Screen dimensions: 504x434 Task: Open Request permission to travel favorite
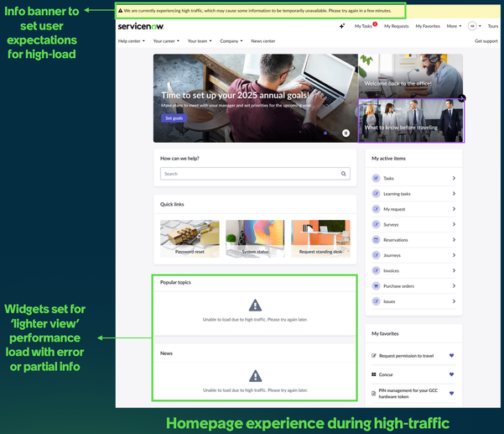[x=406, y=356]
